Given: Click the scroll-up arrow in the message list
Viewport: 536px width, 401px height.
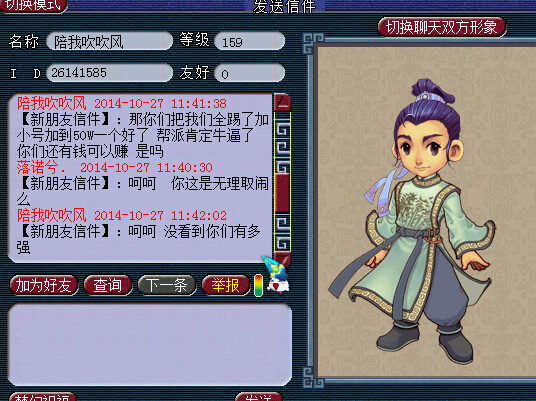Looking at the screenshot, I should pos(282,102).
